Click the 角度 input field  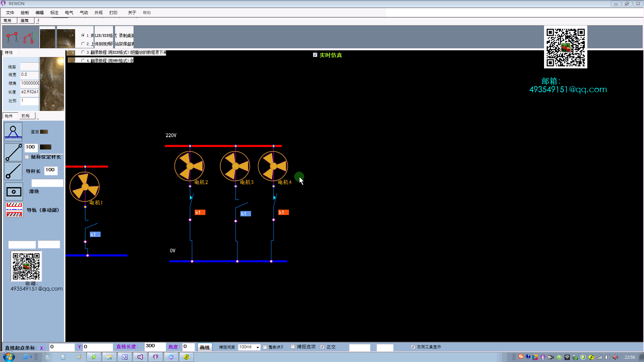(x=189, y=347)
